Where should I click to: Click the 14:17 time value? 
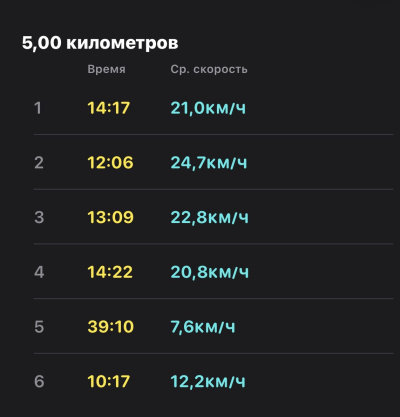(109, 108)
